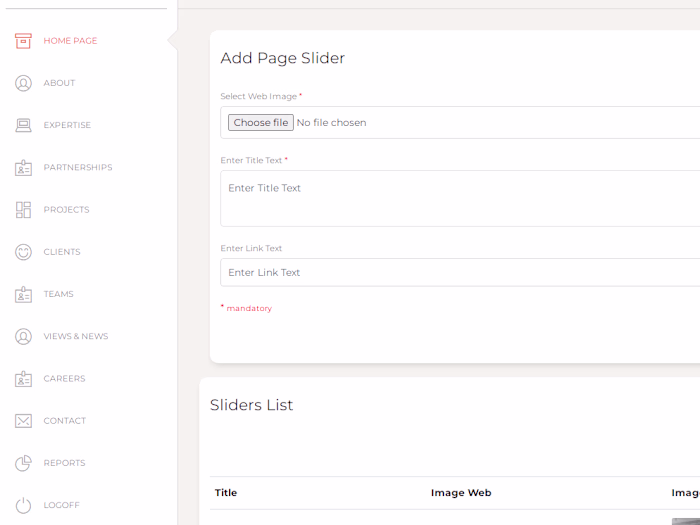The image size is (700, 525).
Task: Open VIEWS & NEWS menu label
Action: (x=75, y=336)
